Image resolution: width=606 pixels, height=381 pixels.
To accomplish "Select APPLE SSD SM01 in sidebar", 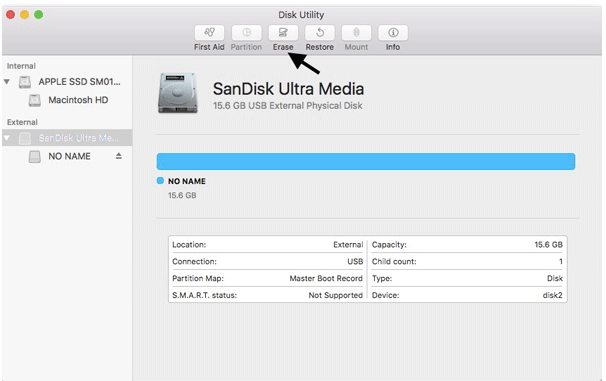I will [79, 82].
